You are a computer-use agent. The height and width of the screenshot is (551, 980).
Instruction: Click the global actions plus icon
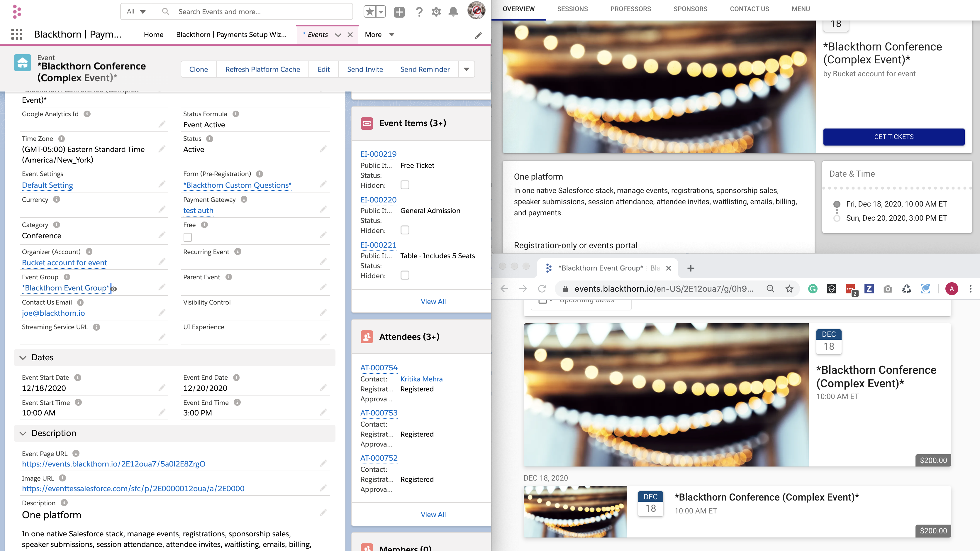[x=399, y=12]
